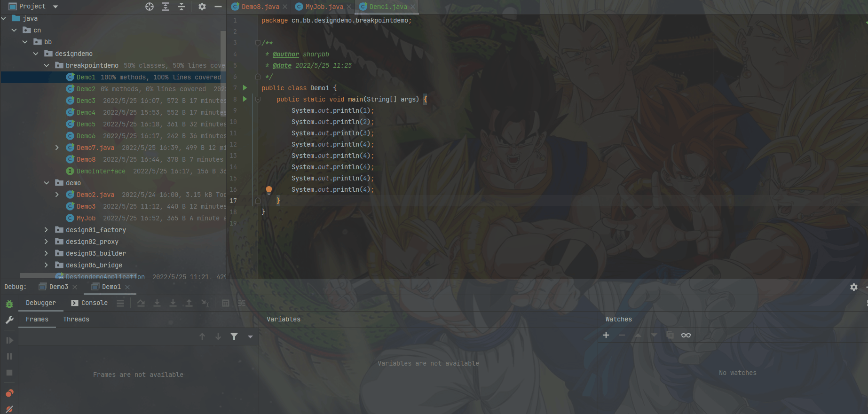This screenshot has width=868, height=414.
Task: Click the intention light bulb icon
Action: point(269,190)
